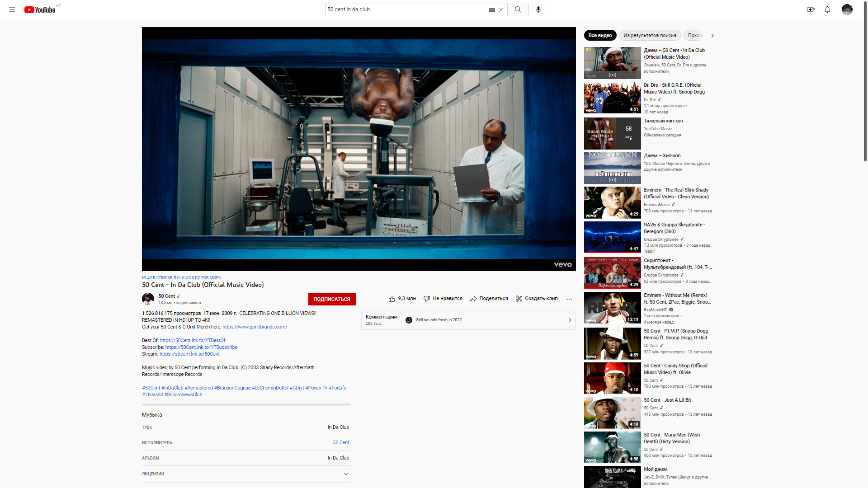Screen dimensions: 868x488
Task: Open Eminem Without Me (Remix) thumbnail
Action: 612,308
